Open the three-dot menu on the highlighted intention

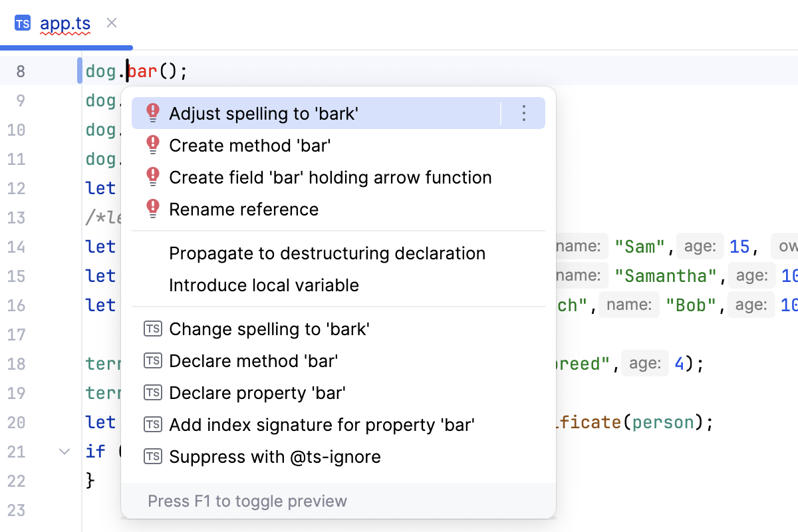[x=523, y=113]
